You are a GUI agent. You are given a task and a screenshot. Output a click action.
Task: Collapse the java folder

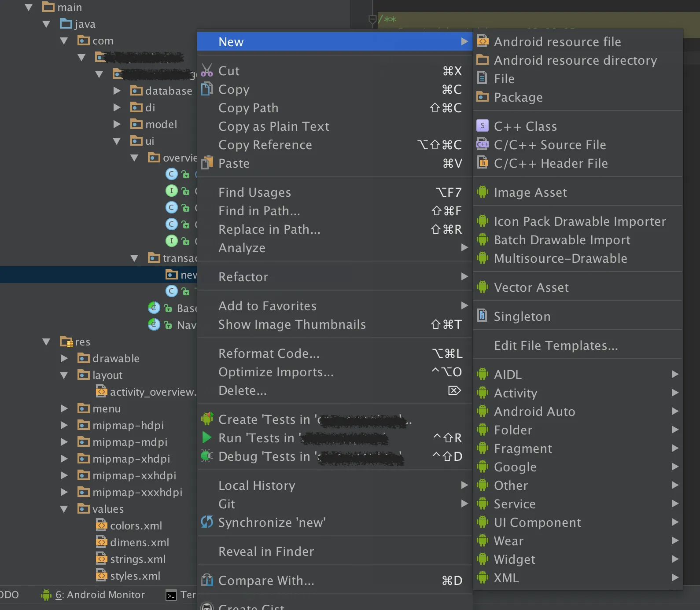click(46, 24)
